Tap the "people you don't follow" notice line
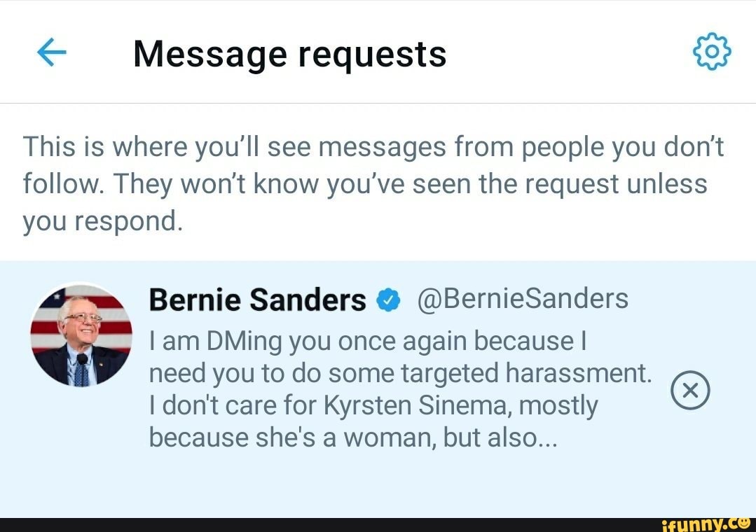 point(373,148)
